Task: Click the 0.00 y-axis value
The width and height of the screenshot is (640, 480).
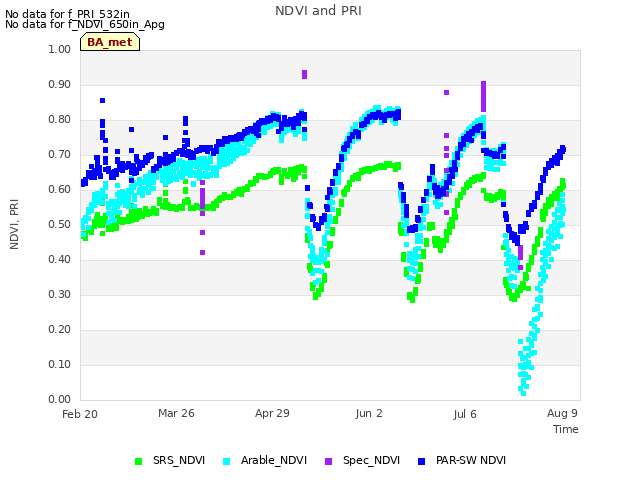Action: [60, 400]
